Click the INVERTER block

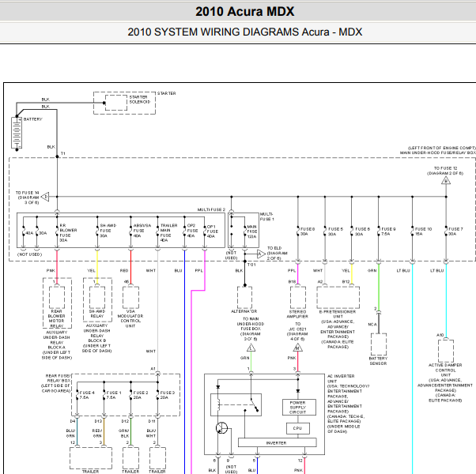[x=278, y=442]
